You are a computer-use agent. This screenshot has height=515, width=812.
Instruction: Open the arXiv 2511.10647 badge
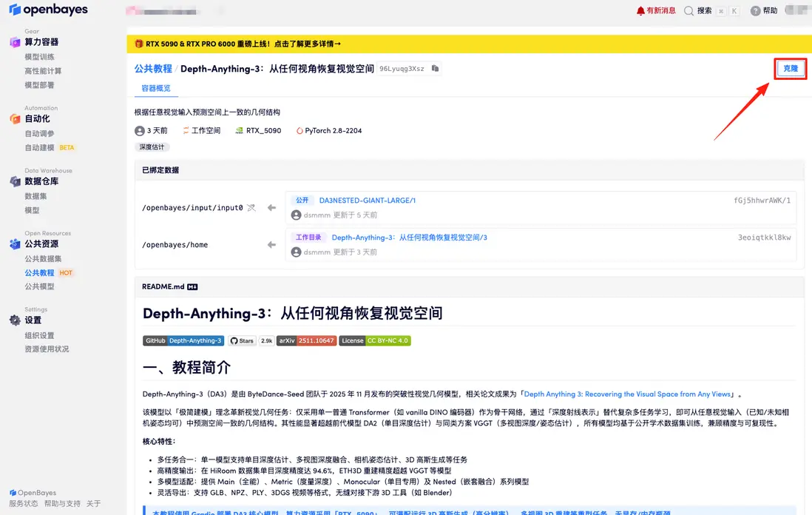click(x=307, y=341)
